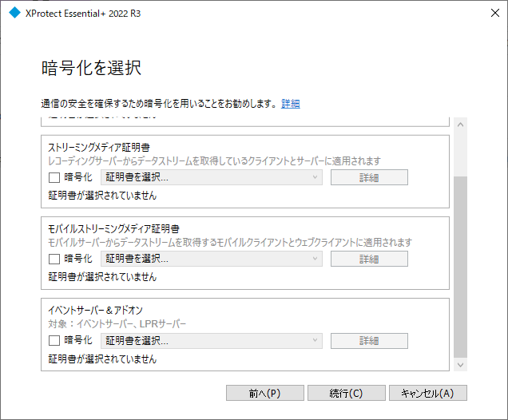Click the 暗号化を選択 page title
The image size is (508, 420).
pyautogui.click(x=91, y=68)
